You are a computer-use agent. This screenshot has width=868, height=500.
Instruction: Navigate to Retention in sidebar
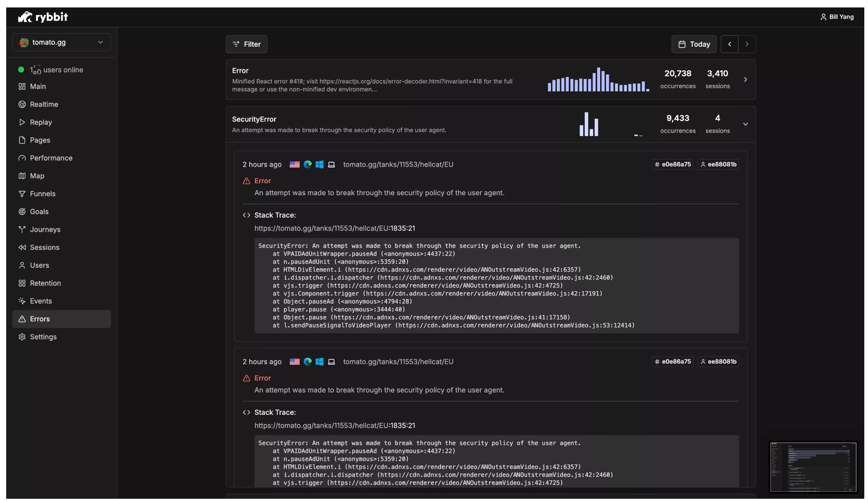45,283
